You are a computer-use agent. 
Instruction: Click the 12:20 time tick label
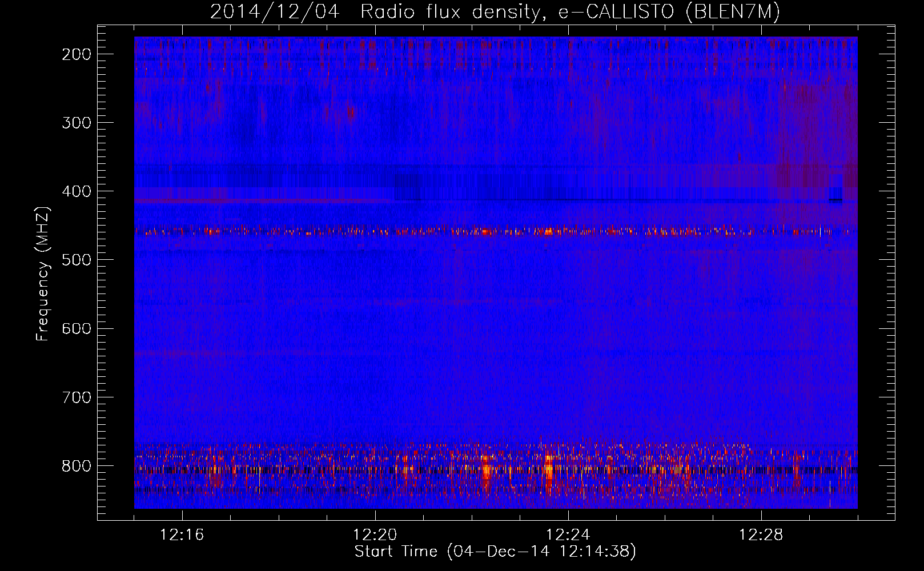pyautogui.click(x=375, y=535)
